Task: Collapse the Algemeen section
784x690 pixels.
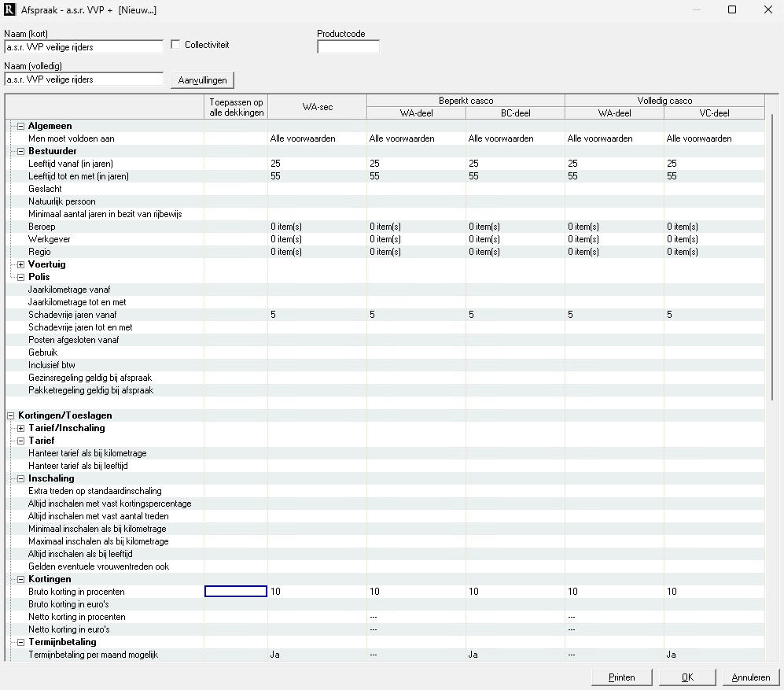Action: coord(21,126)
